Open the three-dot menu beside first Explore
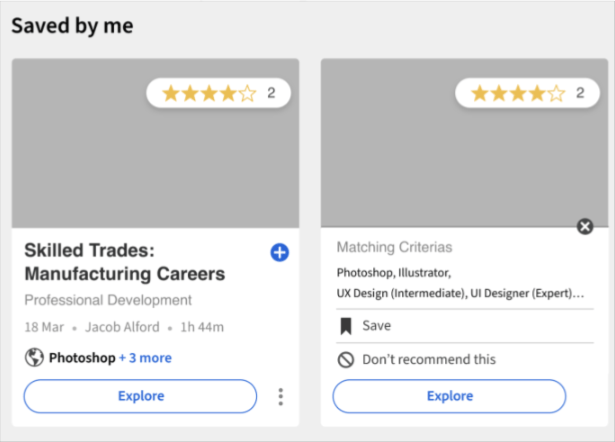This screenshot has height=442, width=615. 280,397
